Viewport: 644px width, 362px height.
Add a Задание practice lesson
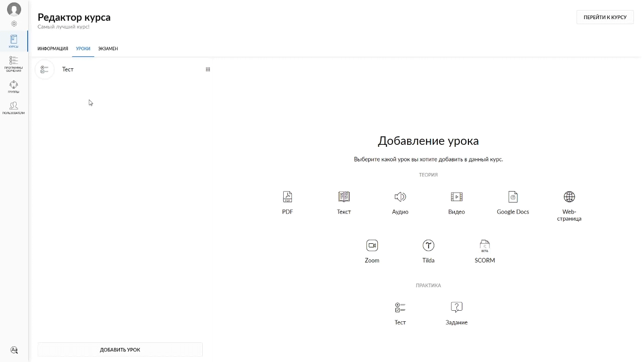456,313
